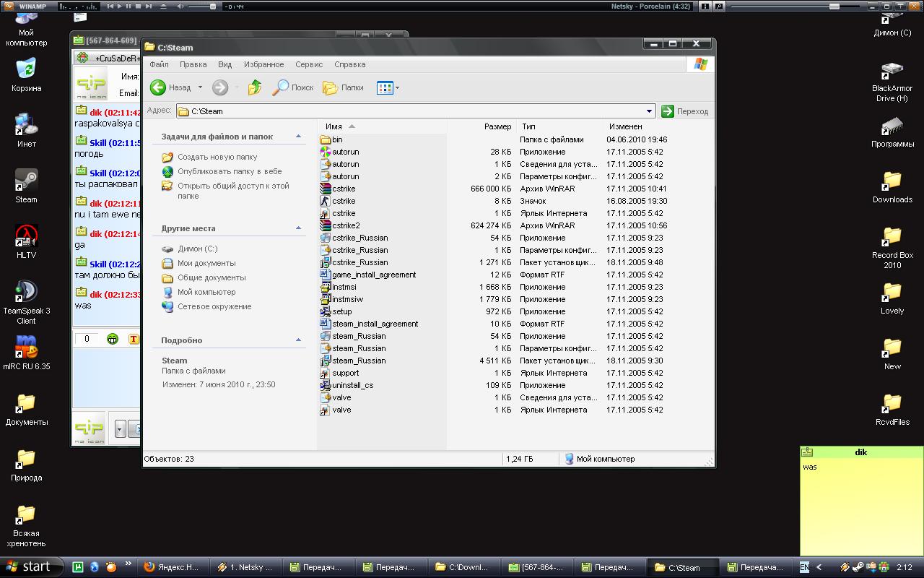Open the Views dropdown in Explorer toolbar
The height and width of the screenshot is (578, 924).
[388, 87]
